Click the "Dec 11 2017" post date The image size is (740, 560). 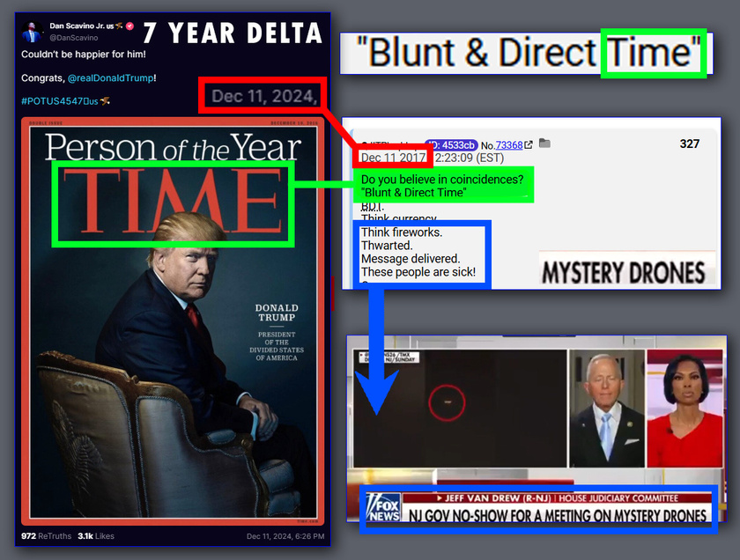pyautogui.click(x=394, y=158)
